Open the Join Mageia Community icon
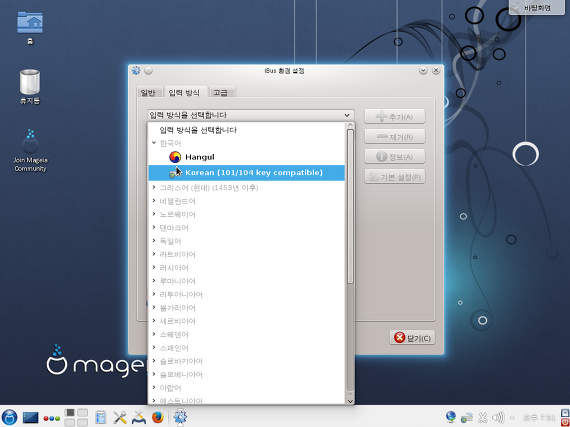 coord(30,150)
